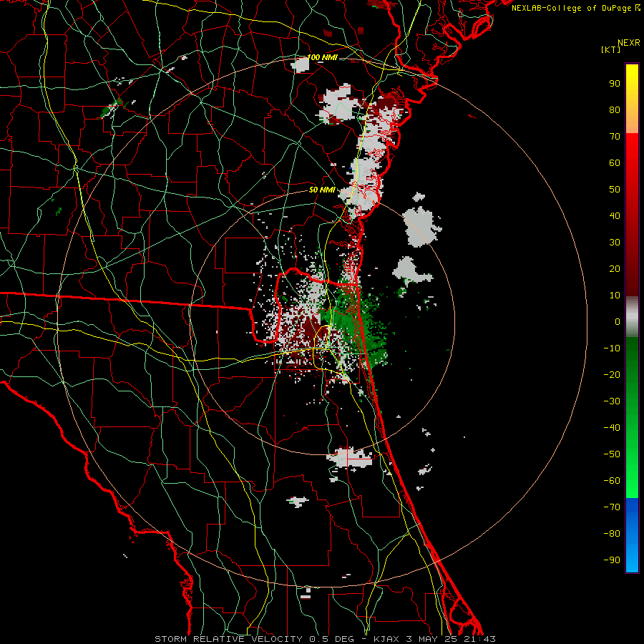Screen dimensions: 644x644
Task: Click the 80 value on velocity scale
Action: (615, 110)
